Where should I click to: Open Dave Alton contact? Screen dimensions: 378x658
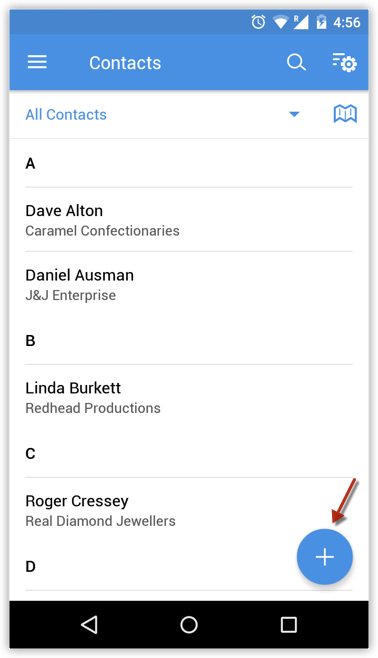coord(189,220)
